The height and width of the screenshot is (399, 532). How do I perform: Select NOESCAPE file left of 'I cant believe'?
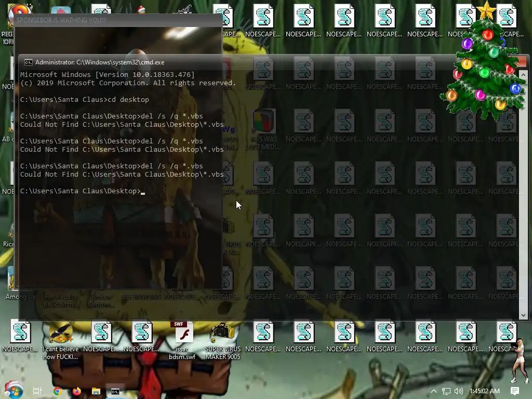pos(20,336)
